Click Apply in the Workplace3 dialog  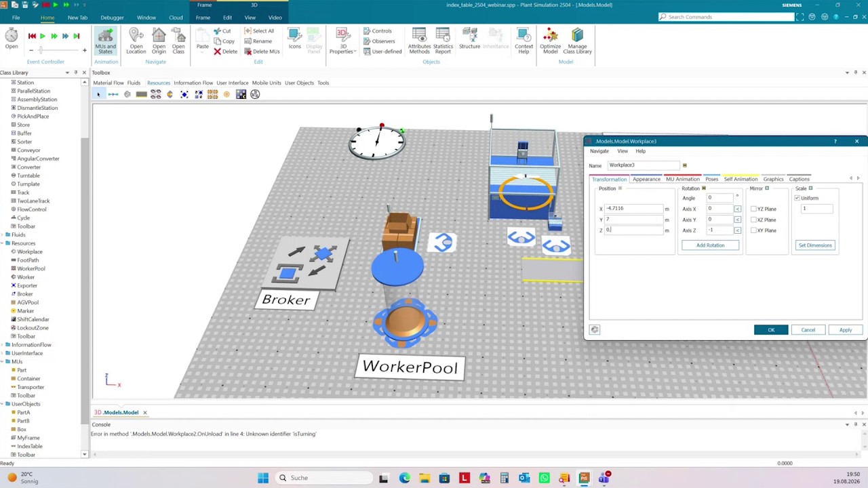pyautogui.click(x=845, y=330)
